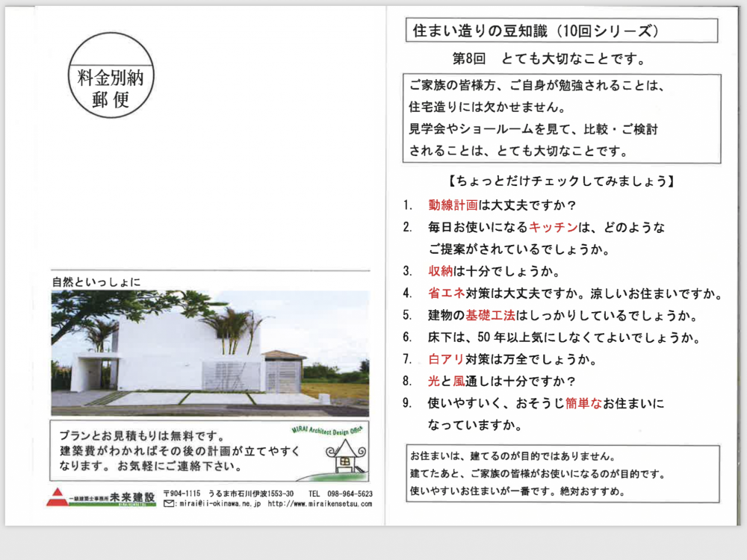Click the red word 簡単な in item 9
This screenshot has height=560, width=747.
[x=583, y=403]
